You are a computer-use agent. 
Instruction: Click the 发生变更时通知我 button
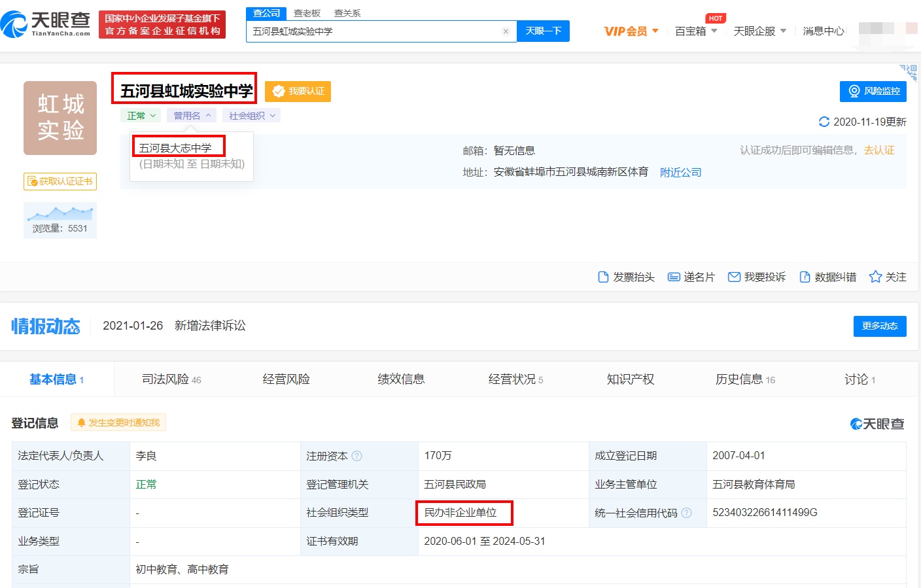point(118,423)
